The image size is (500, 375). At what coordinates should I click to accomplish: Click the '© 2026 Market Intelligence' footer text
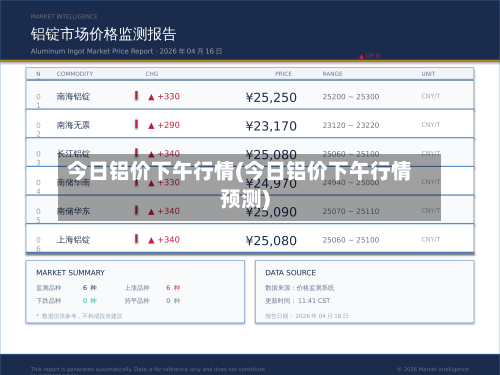433,369
